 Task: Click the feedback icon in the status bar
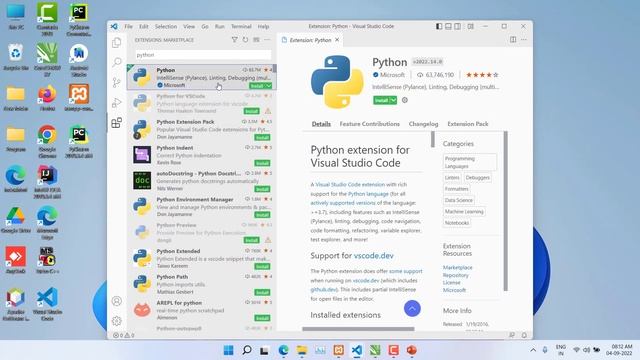512,335
